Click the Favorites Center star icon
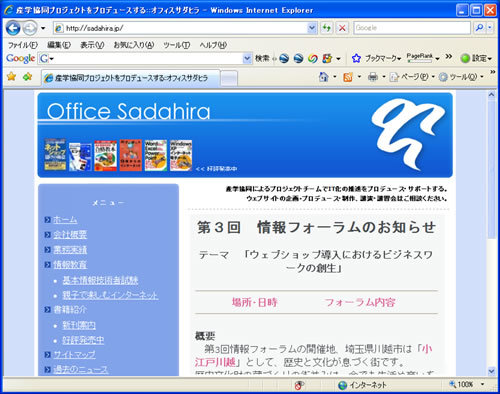The width and height of the screenshot is (500, 394). tap(12, 77)
